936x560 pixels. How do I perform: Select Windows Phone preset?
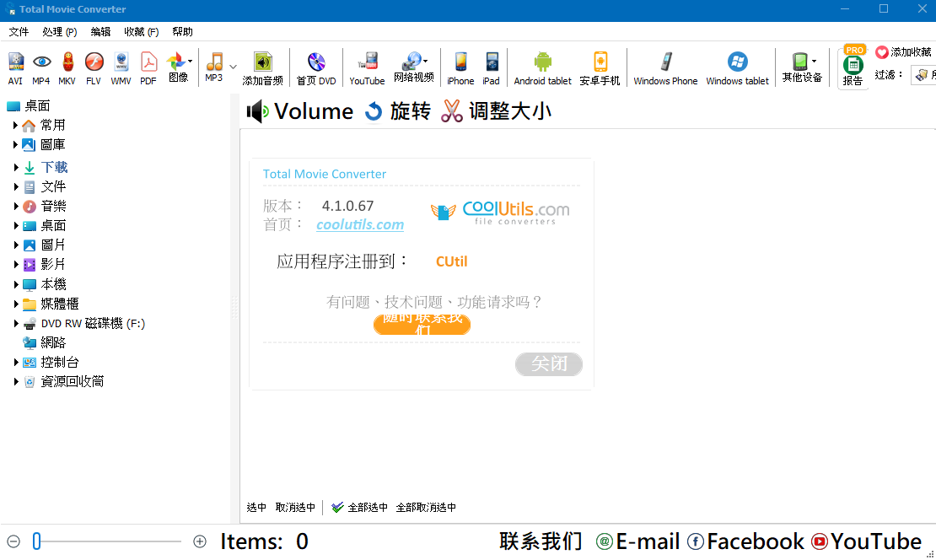click(665, 68)
